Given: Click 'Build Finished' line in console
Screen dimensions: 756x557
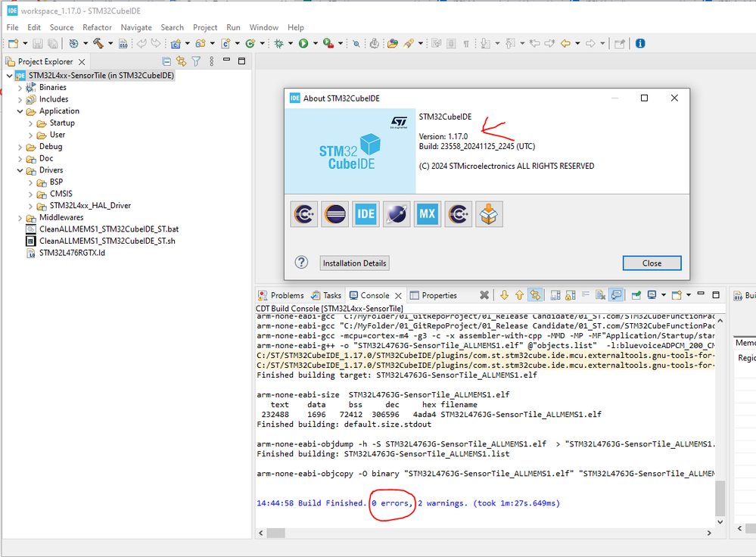Looking at the screenshot, I should [x=409, y=503].
